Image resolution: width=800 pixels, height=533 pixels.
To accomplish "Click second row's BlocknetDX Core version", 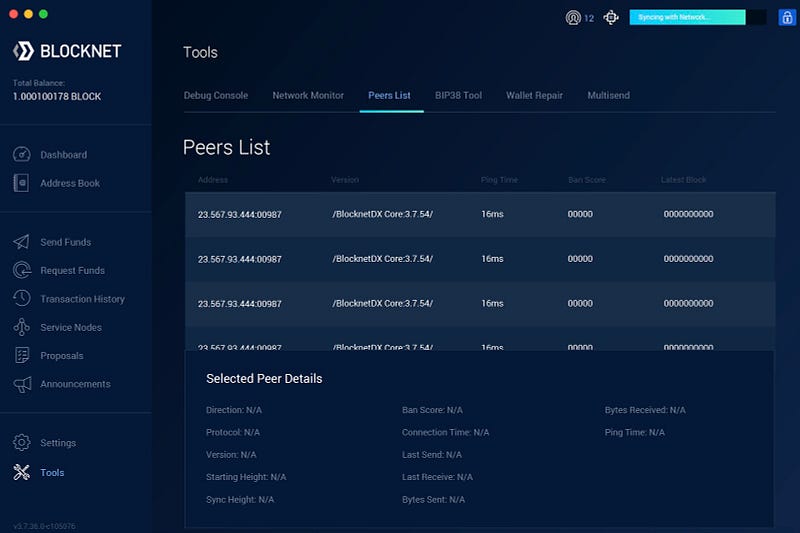I will coord(383,259).
